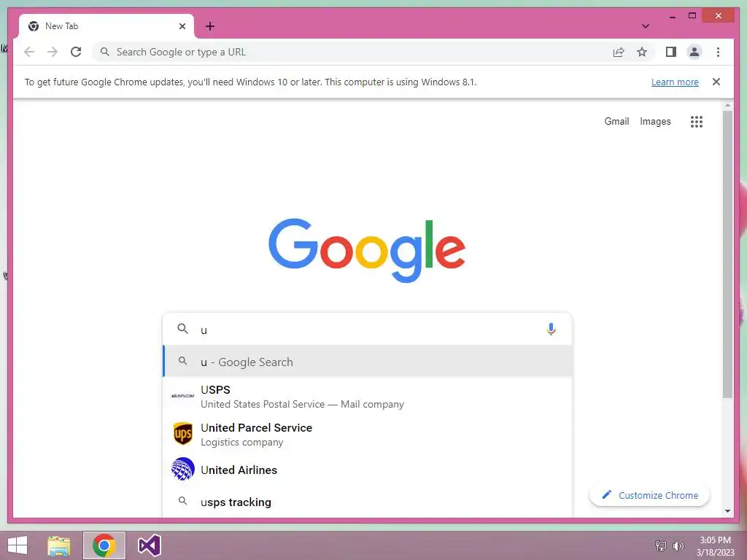Open the network status tray icon

pyautogui.click(x=660, y=545)
